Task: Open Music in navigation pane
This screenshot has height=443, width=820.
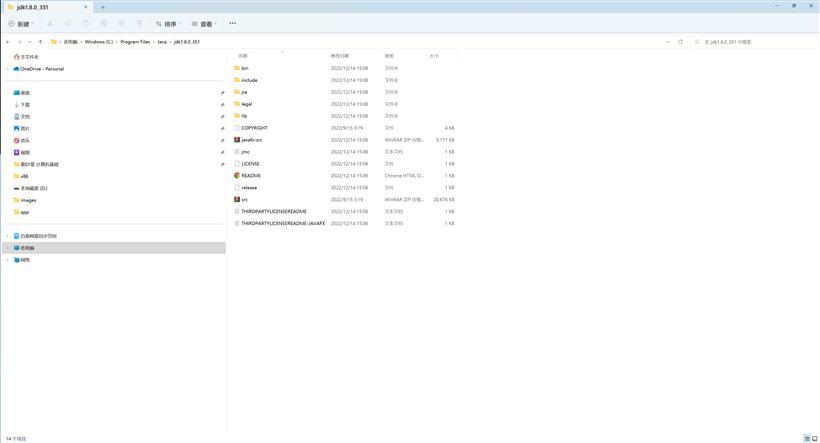Action: click(x=22, y=141)
